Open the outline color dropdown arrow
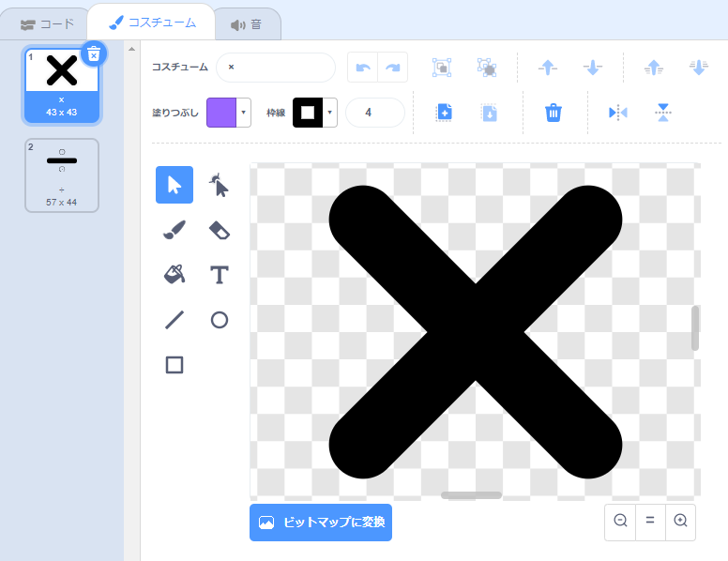The height and width of the screenshot is (561, 728). tap(329, 113)
